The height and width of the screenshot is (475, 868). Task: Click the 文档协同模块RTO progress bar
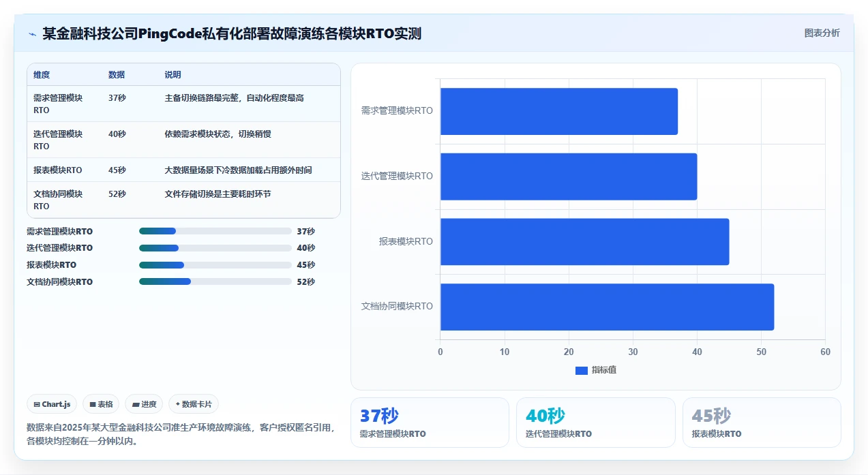215,281
